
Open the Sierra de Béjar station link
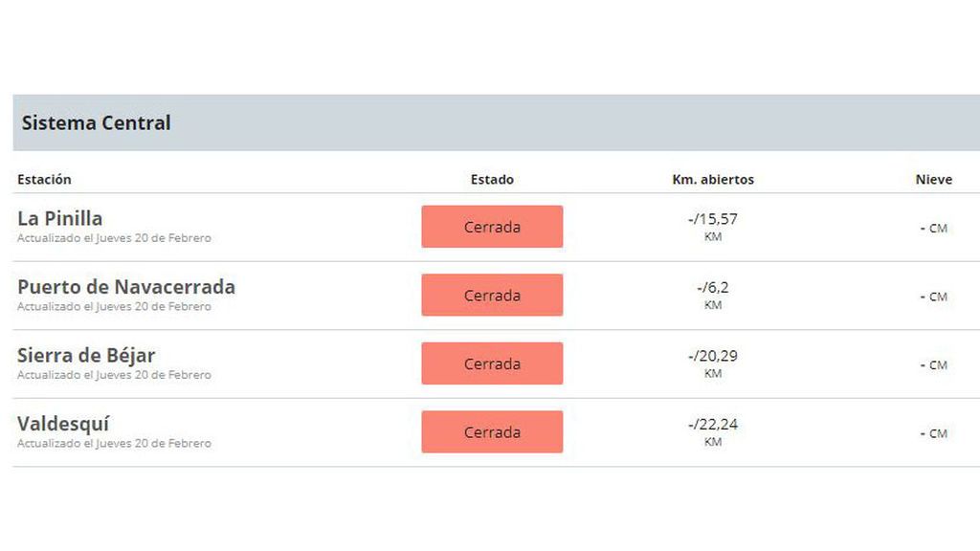click(86, 356)
